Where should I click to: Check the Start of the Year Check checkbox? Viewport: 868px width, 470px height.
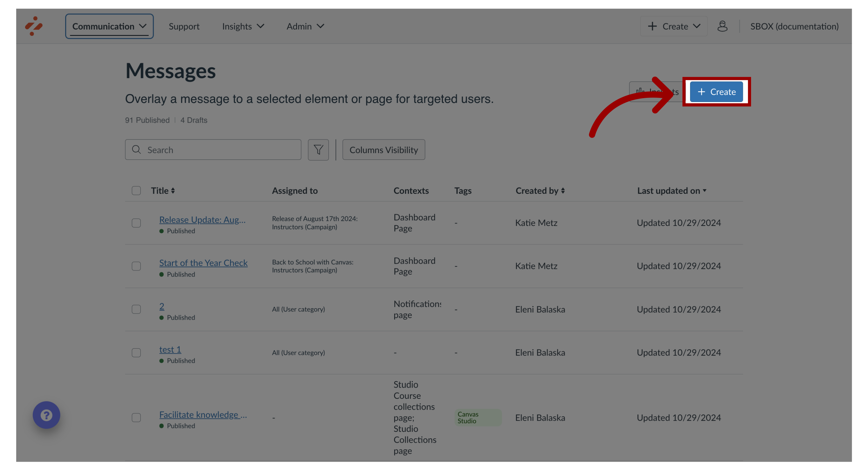click(x=136, y=266)
